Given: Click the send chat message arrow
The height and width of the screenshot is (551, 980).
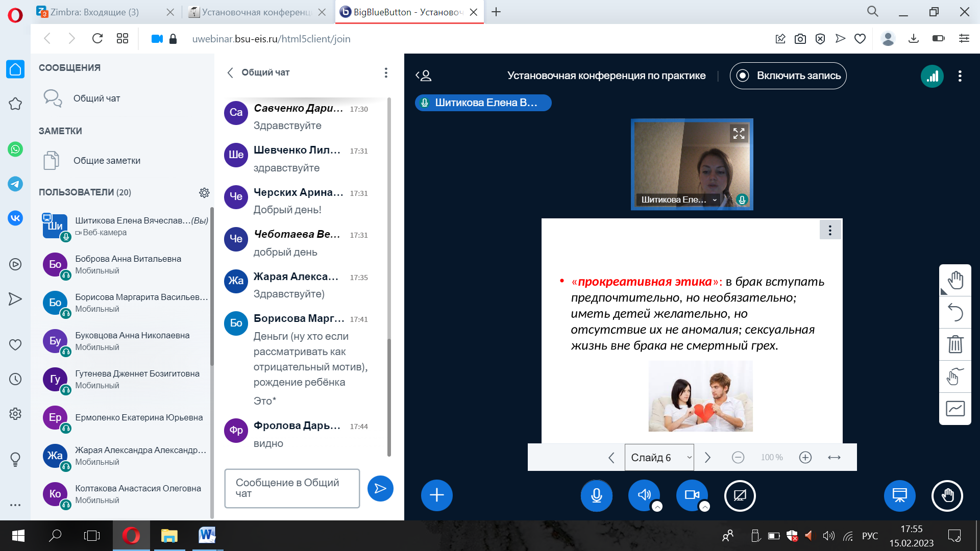Looking at the screenshot, I should pyautogui.click(x=380, y=489).
